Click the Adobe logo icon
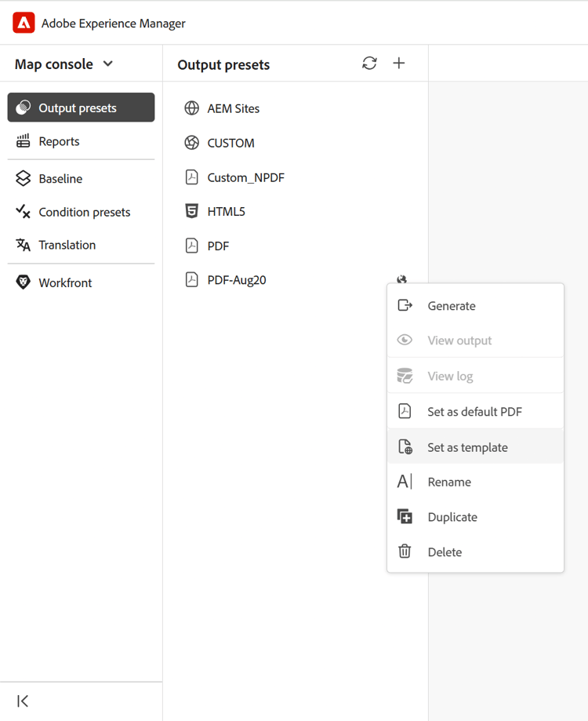This screenshot has width=588, height=721. tap(24, 23)
